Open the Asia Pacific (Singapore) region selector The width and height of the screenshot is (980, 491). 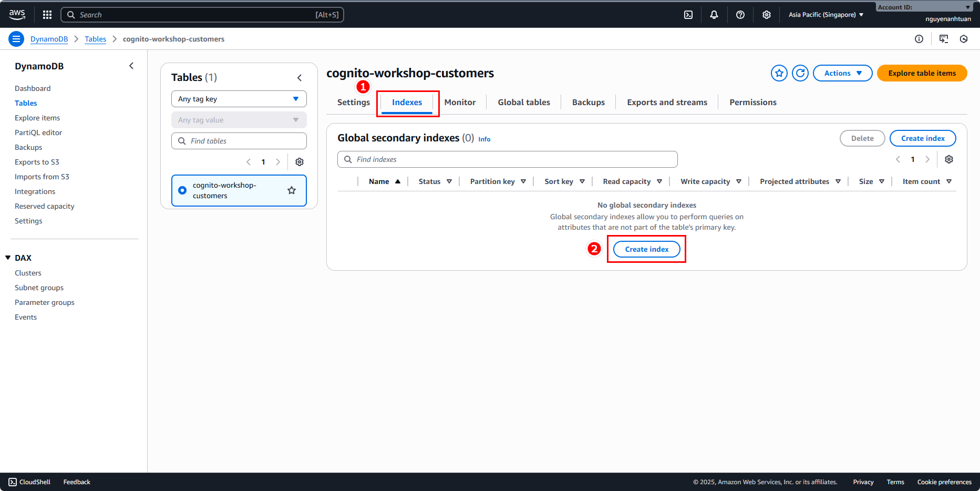826,15
